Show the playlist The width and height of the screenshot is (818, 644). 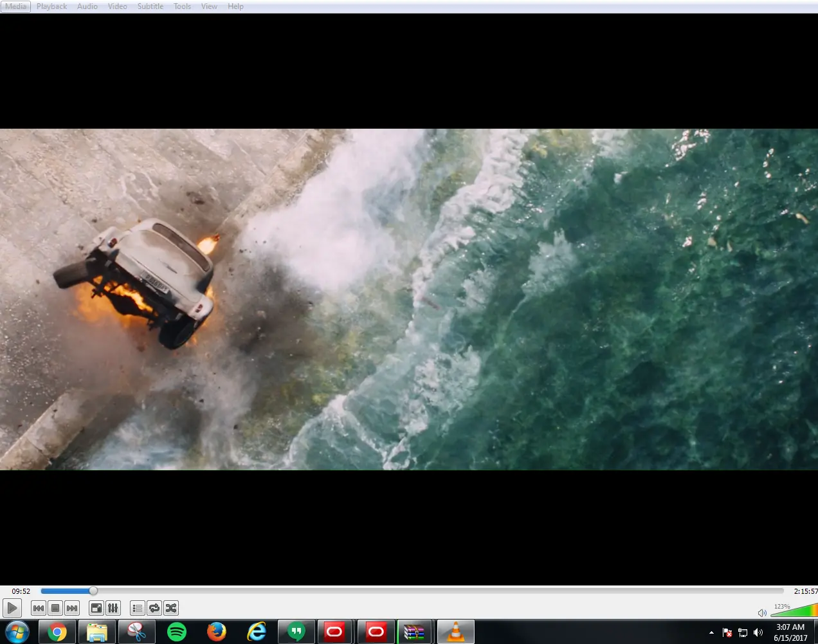click(x=138, y=608)
